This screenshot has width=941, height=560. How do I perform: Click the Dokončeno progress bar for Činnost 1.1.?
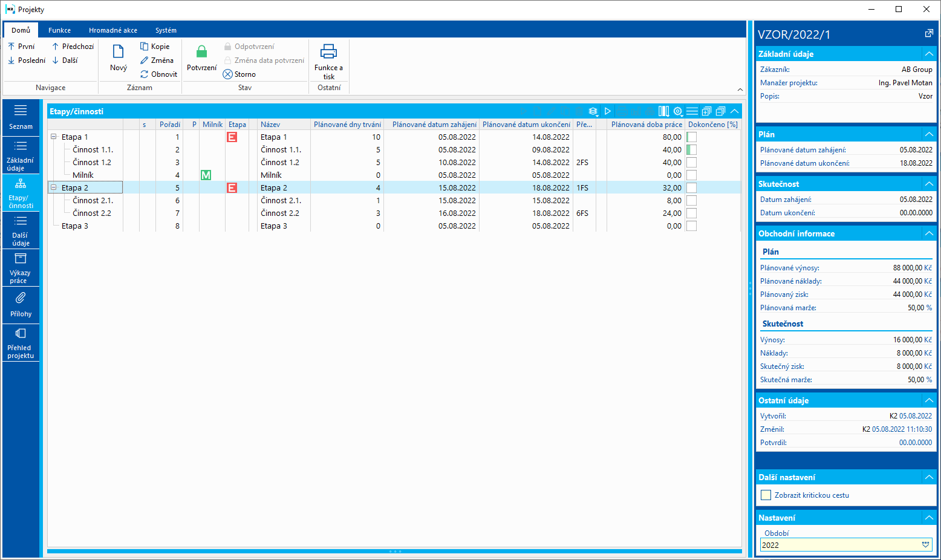(692, 150)
